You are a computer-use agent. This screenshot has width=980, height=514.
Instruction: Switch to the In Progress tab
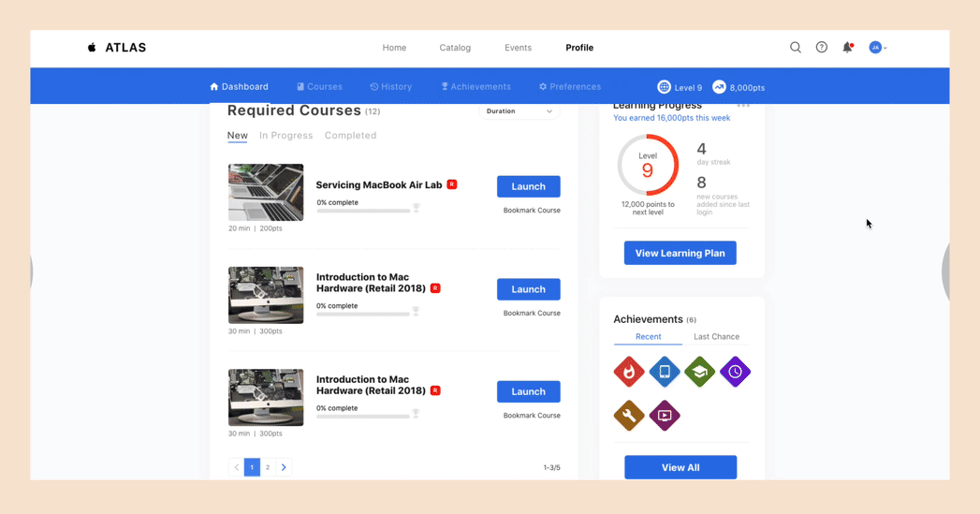coord(285,136)
